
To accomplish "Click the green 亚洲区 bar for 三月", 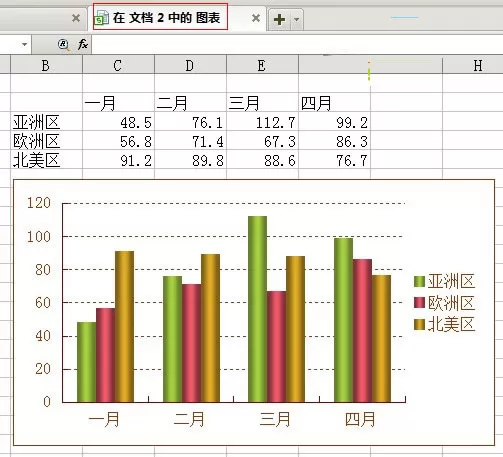I will [x=257, y=309].
